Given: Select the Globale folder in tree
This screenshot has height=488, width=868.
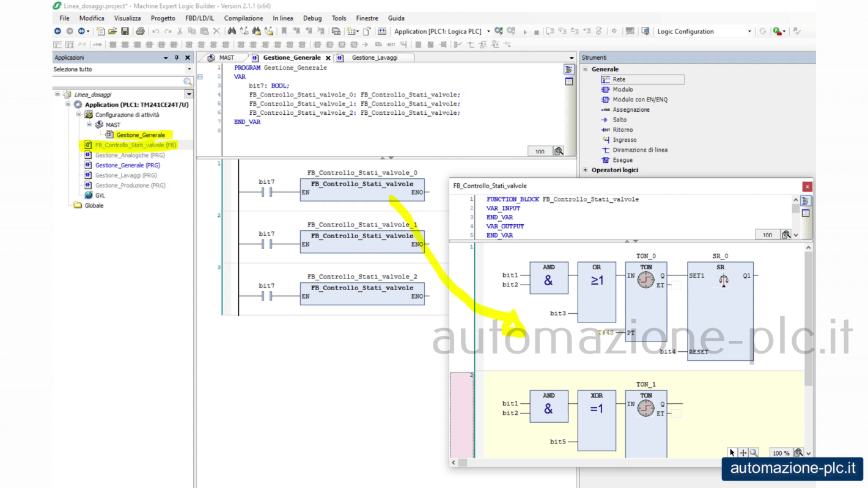Looking at the screenshot, I should coord(94,206).
